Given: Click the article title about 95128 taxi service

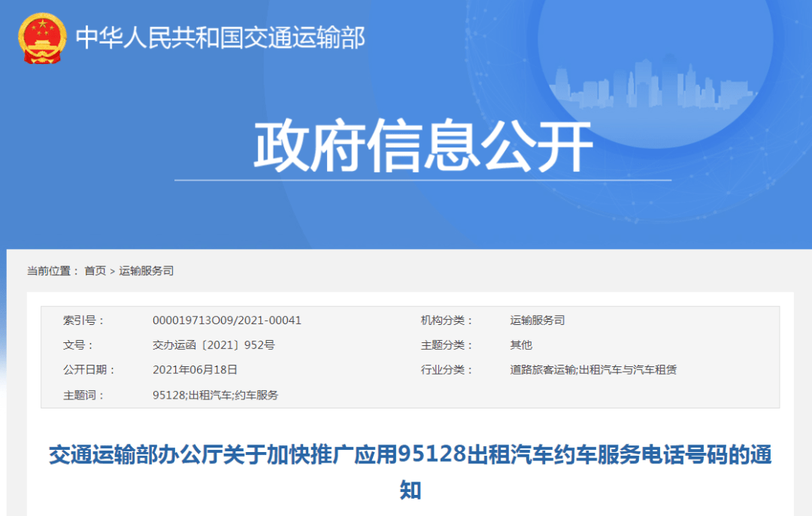Looking at the screenshot, I should coord(411,472).
